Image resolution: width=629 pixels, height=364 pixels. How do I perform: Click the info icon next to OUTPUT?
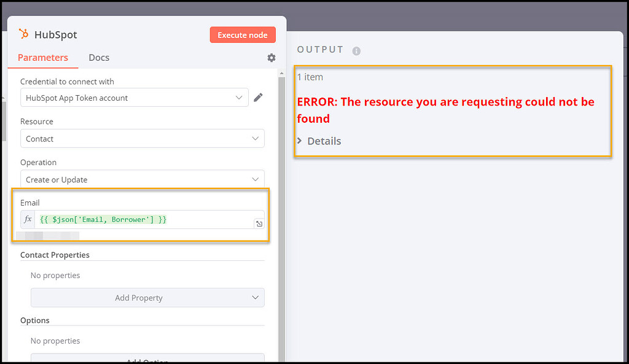pyautogui.click(x=356, y=50)
